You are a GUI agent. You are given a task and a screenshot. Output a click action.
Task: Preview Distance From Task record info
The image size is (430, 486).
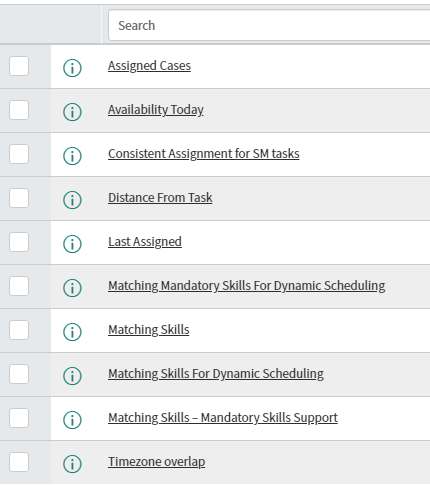72,200
